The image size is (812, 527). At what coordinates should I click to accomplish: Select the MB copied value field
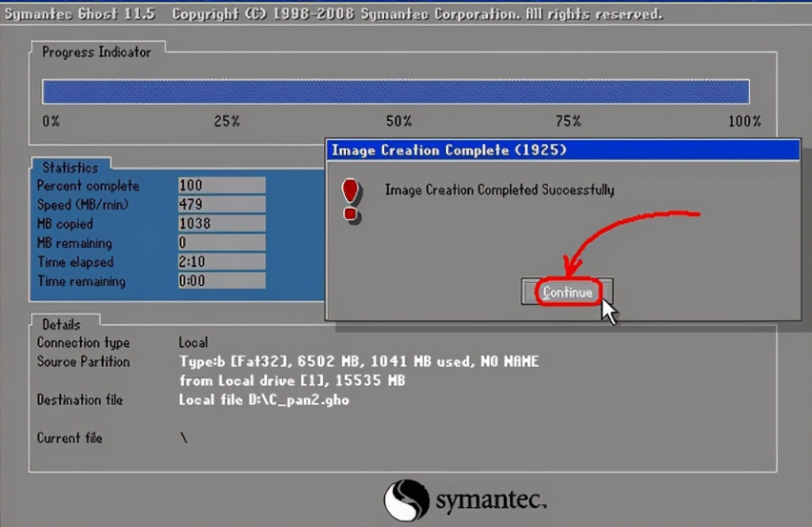click(x=219, y=224)
